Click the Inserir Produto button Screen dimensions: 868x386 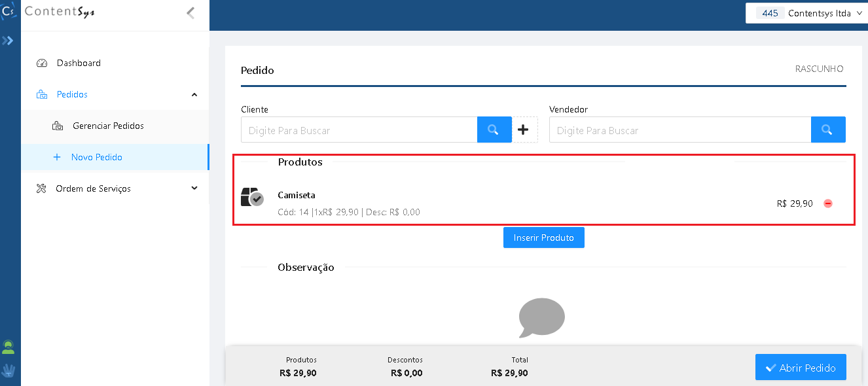(543, 237)
